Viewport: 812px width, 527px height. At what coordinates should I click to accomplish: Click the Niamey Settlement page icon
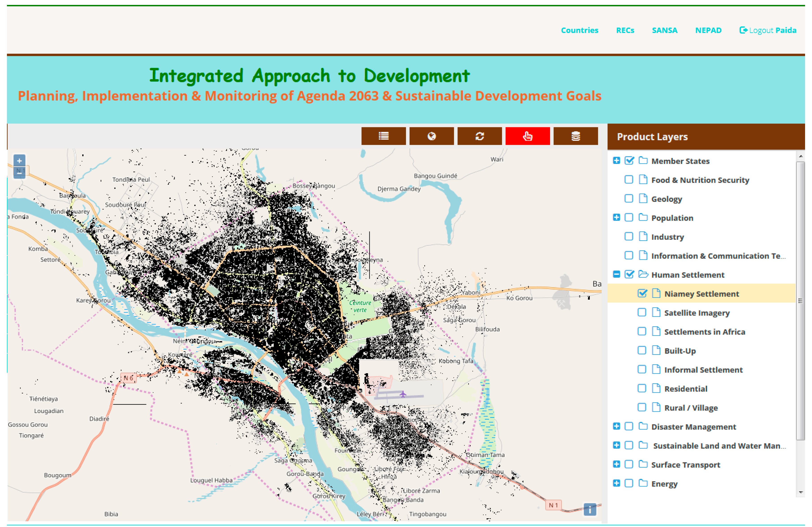[656, 293]
